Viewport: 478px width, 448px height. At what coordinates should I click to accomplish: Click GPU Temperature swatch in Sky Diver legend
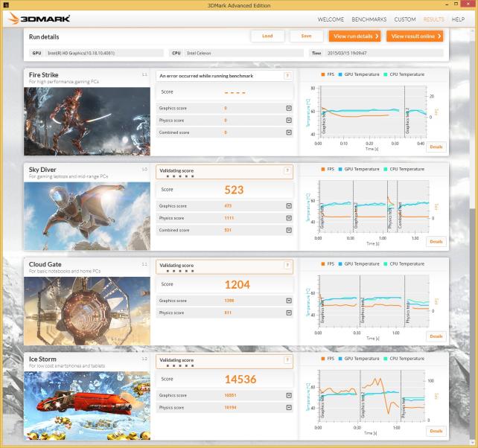click(x=340, y=169)
